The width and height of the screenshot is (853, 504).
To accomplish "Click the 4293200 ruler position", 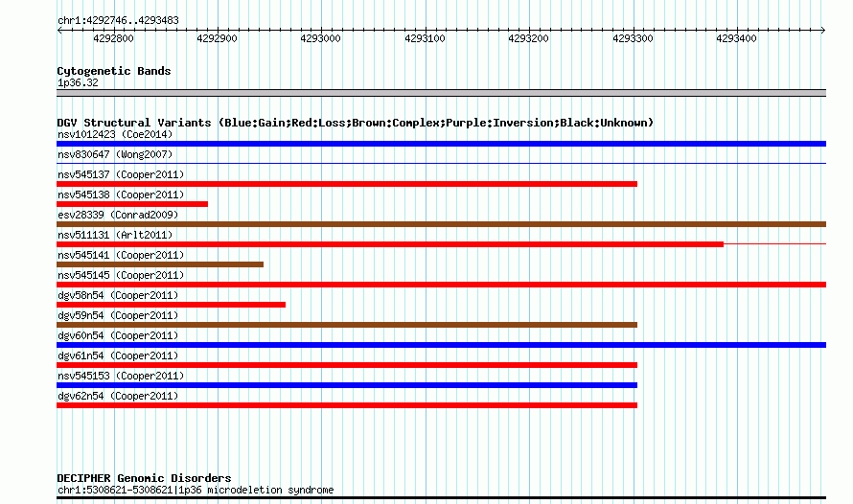I will point(528,38).
